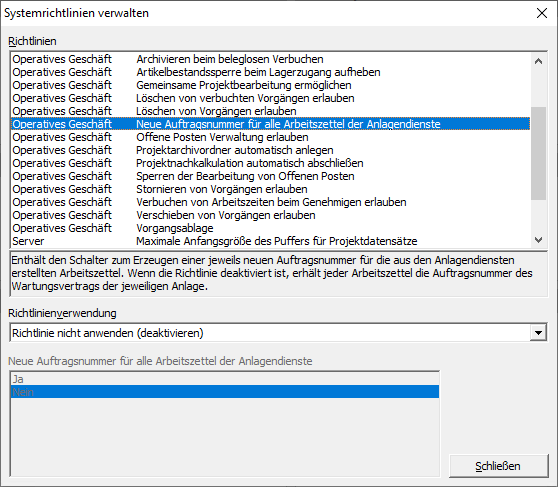
Task: Select the 'Vorgangsablage' policy row
Action: [270, 228]
